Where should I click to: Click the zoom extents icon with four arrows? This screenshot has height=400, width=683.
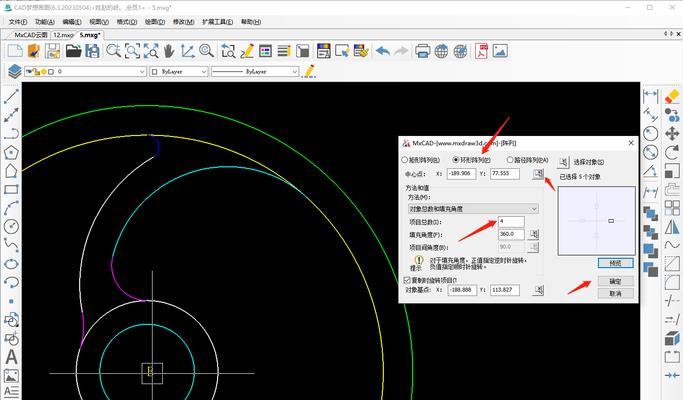coord(151,51)
